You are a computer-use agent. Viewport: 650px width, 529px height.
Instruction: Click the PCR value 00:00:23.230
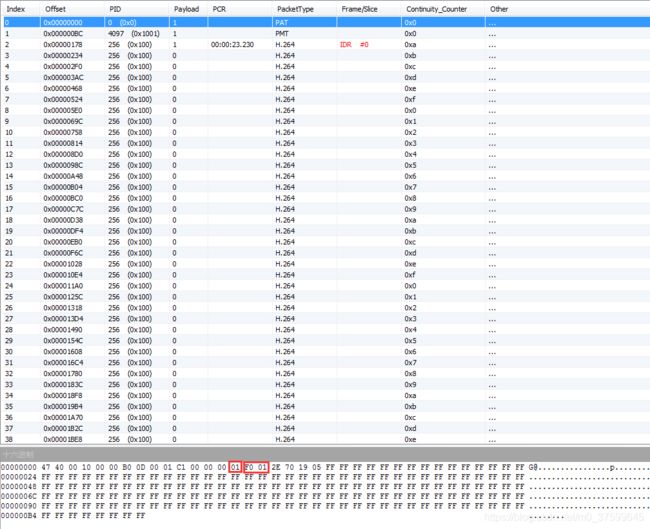click(x=232, y=45)
